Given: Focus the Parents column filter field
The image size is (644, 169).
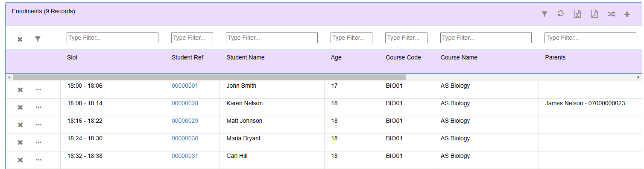Looking at the screenshot, I should pos(590,38).
